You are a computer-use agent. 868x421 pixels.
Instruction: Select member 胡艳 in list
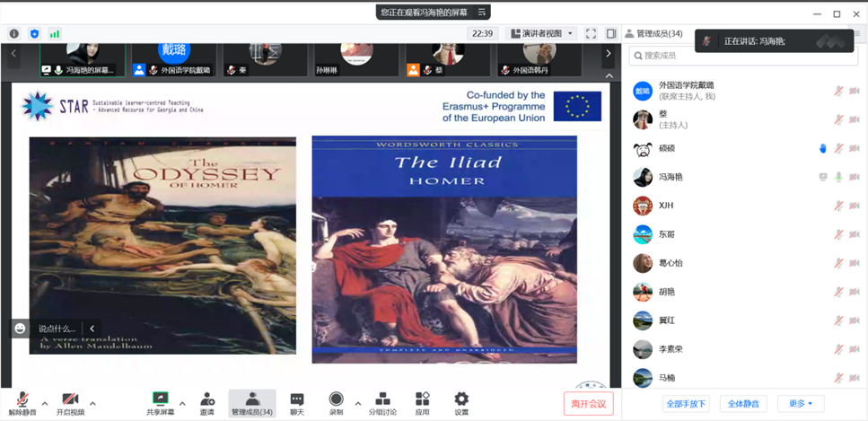[746, 292]
